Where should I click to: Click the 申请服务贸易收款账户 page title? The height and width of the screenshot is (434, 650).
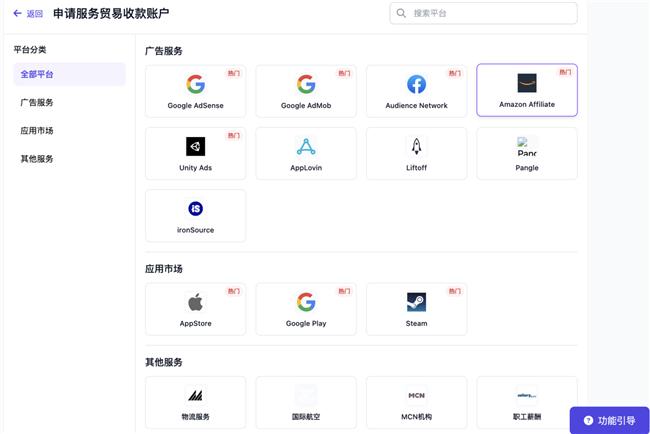(x=111, y=13)
